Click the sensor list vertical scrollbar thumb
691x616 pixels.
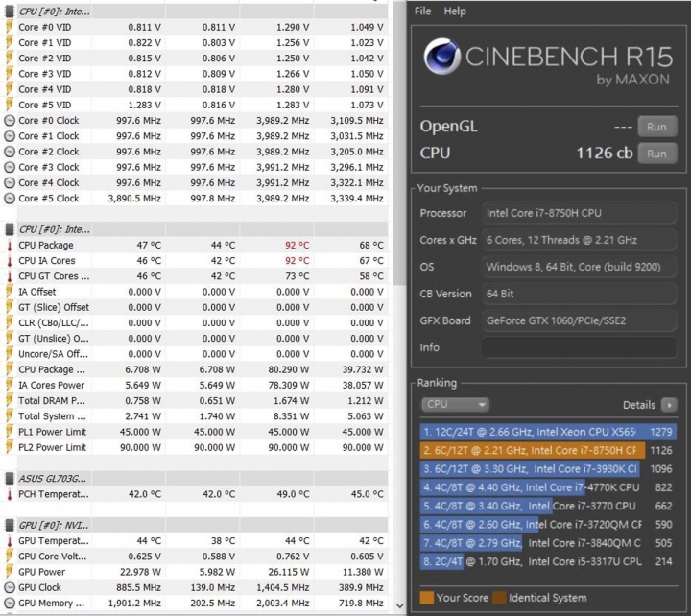tap(399, 145)
